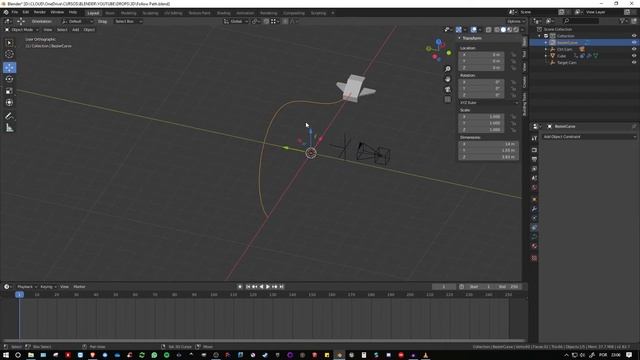Image resolution: width=640 pixels, height=360 pixels.
Task: Switch to the Animation workspace tab
Action: (x=245, y=13)
